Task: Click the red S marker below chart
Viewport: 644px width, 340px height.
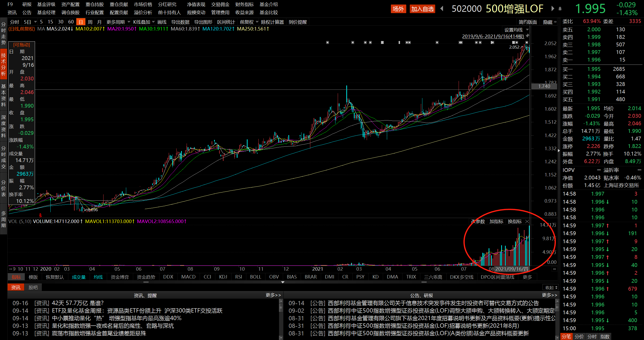Action: [x=40, y=215]
